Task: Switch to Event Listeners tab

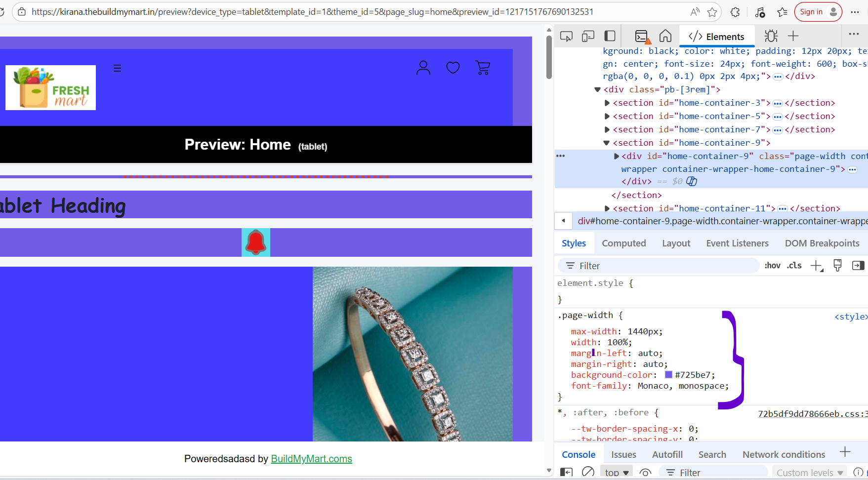Action: click(737, 243)
